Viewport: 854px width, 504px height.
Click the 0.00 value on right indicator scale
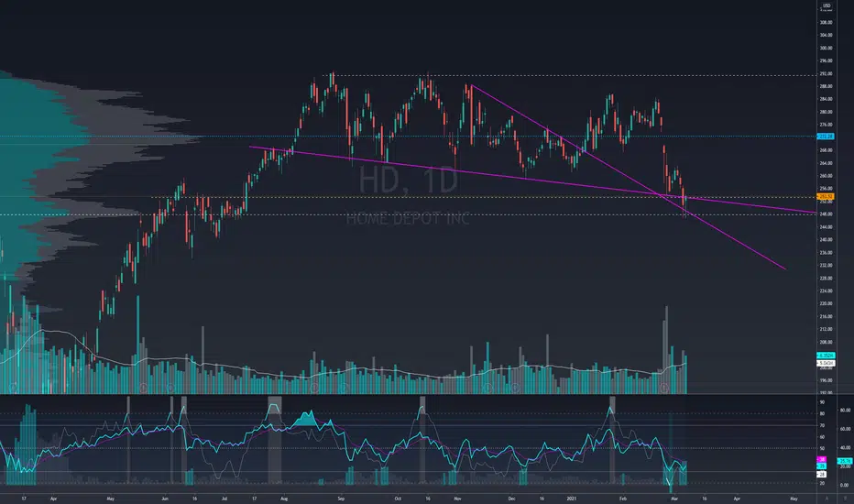(x=845, y=485)
